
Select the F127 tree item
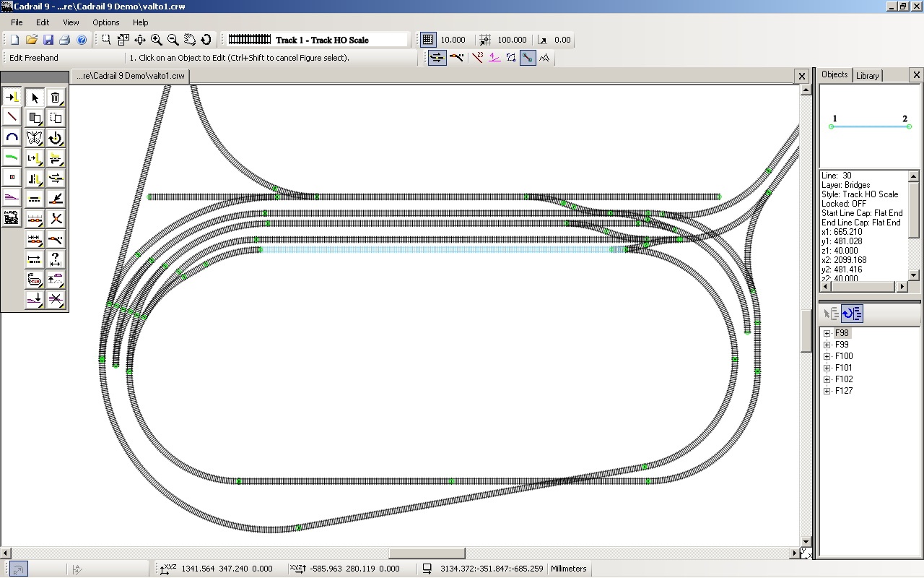(843, 391)
